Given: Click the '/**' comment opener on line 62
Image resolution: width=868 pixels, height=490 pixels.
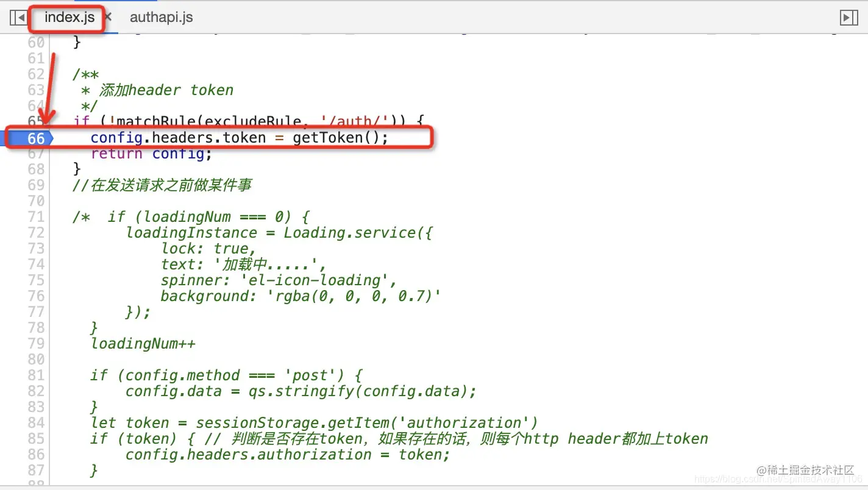Looking at the screenshot, I should point(85,74).
